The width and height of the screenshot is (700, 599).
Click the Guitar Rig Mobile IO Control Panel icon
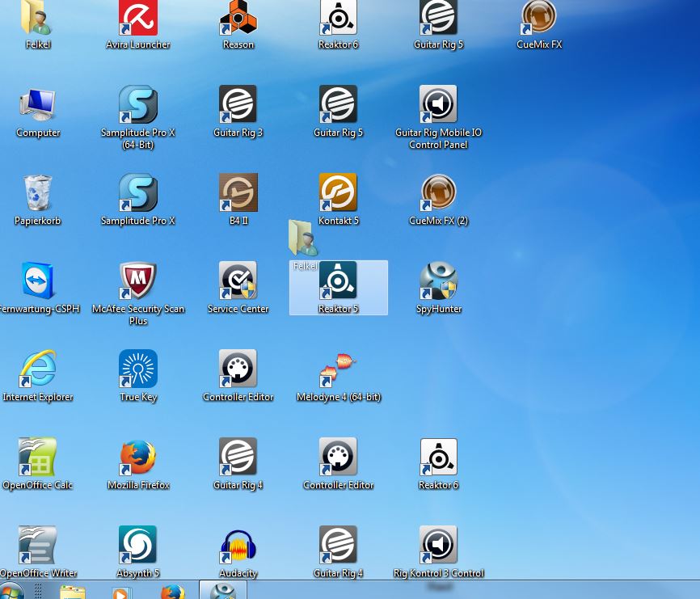(x=439, y=105)
